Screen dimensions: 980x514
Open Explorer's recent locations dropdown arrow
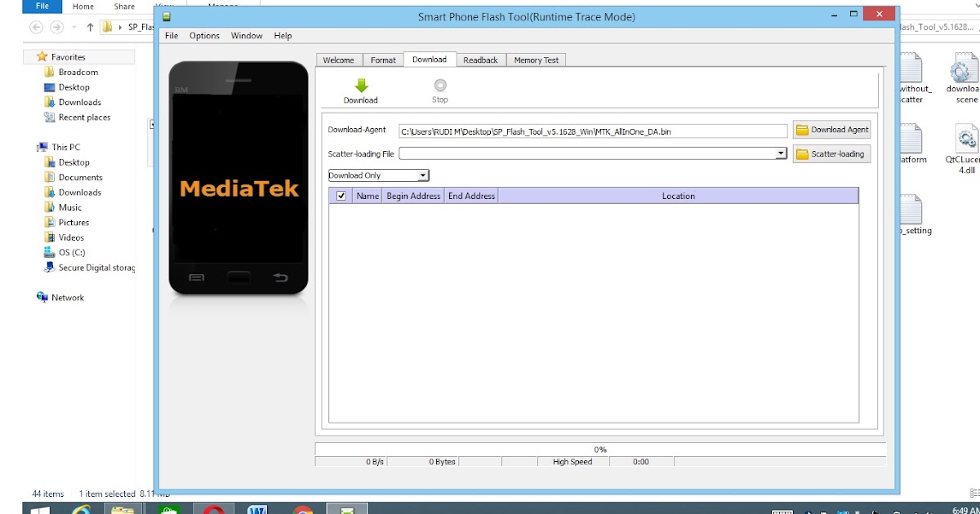pyautogui.click(x=75, y=28)
